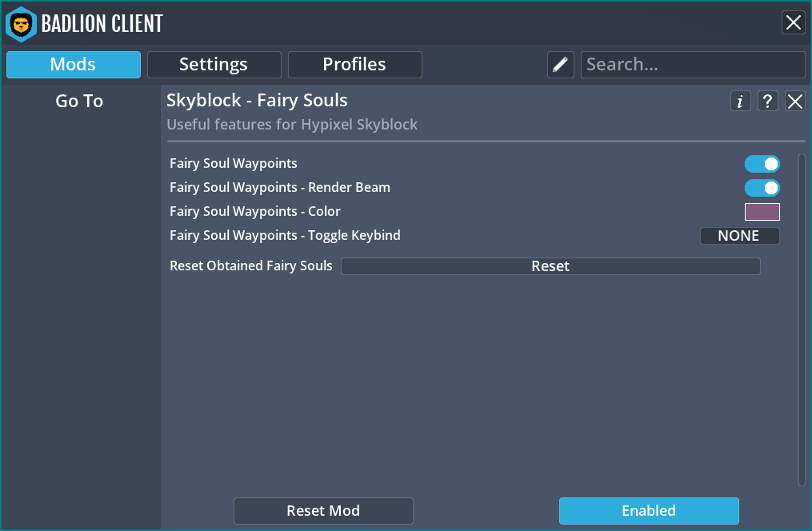Screen dimensions: 812x531
Task: Click 'Useful features for Hypixel Skyblock' text
Action: pyautogui.click(x=292, y=125)
